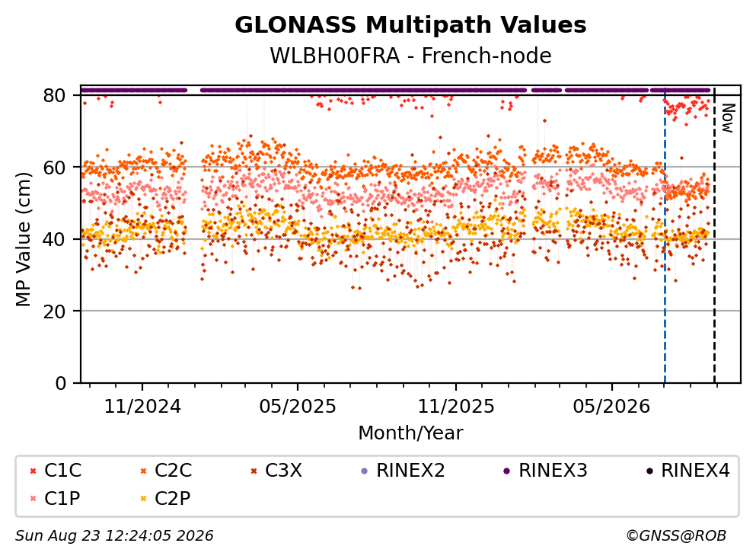Click the C3X dark red legend marker
This screenshot has width=756, height=559.
click(x=254, y=471)
